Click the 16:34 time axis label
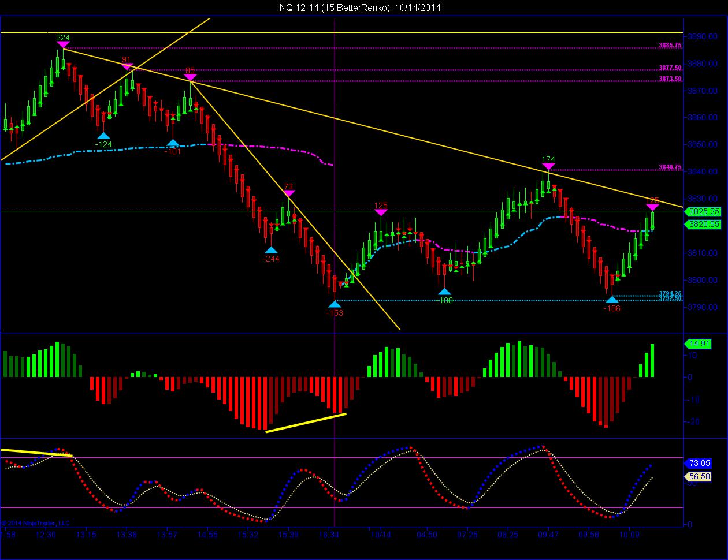The image size is (728, 560). 329,535
